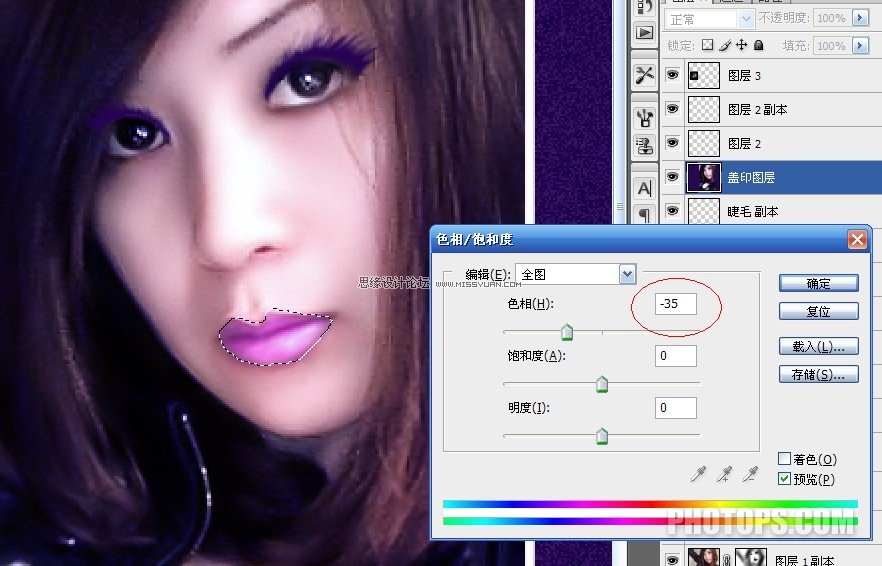
Task: Toggle visibility of 图层 2
Action: [672, 143]
